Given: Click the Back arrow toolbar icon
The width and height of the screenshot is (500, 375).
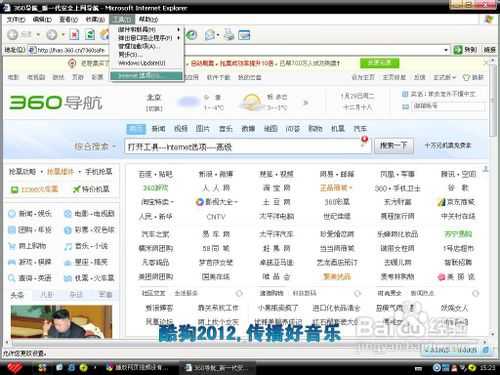Looking at the screenshot, I should 13,35.
